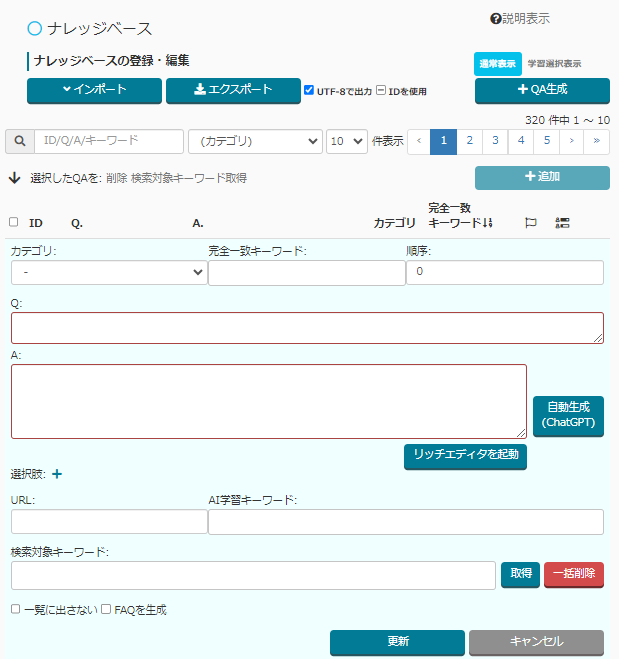619x659 pixels.
Task: Click the search magnifier icon
Action: [x=20, y=141]
